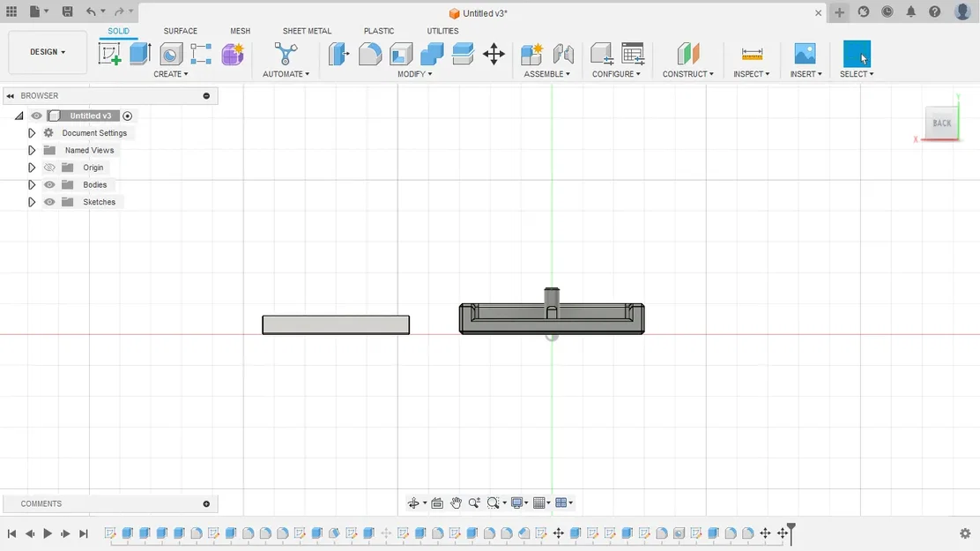Select the Press Pull tool

pos(338,54)
